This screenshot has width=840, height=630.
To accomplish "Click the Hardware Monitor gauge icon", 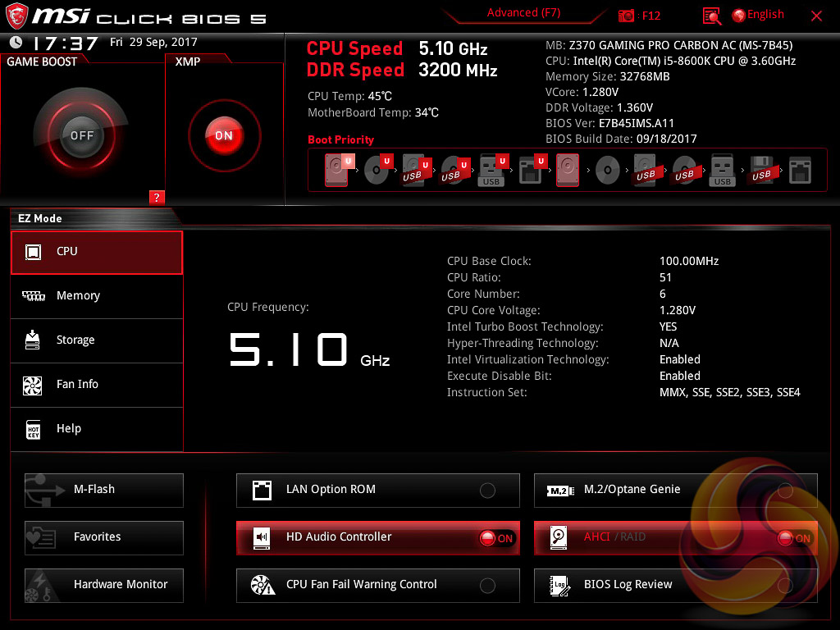I will [x=41, y=585].
